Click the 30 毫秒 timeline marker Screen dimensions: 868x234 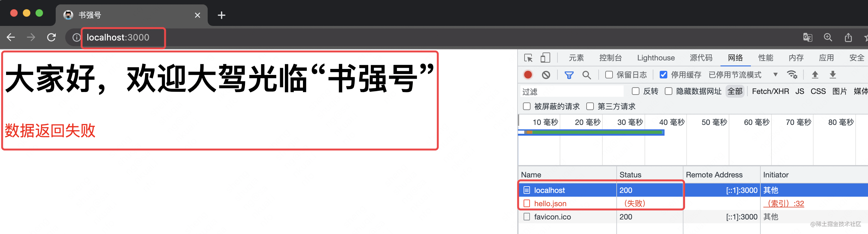point(630,122)
